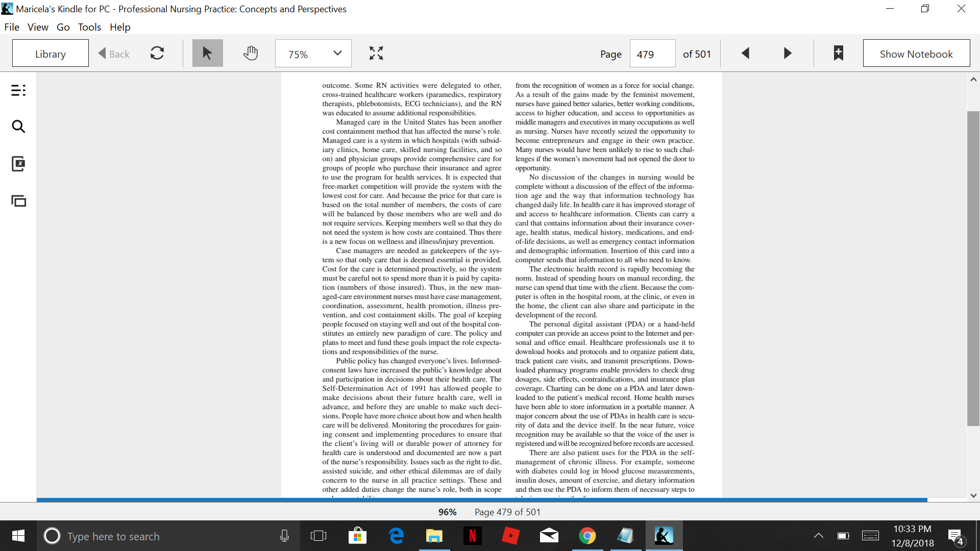Select the hand pan tool
980x551 pixels.
pyautogui.click(x=250, y=53)
